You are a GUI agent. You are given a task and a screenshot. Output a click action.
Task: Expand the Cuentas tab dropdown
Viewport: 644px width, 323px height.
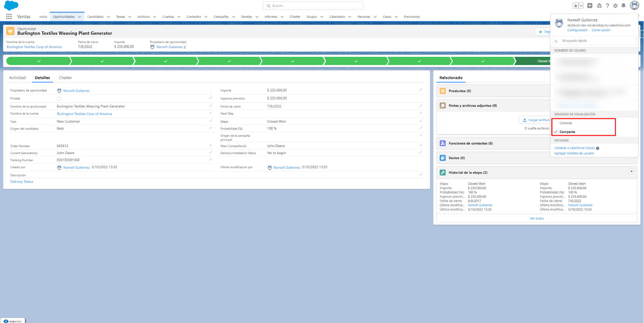[179, 17]
